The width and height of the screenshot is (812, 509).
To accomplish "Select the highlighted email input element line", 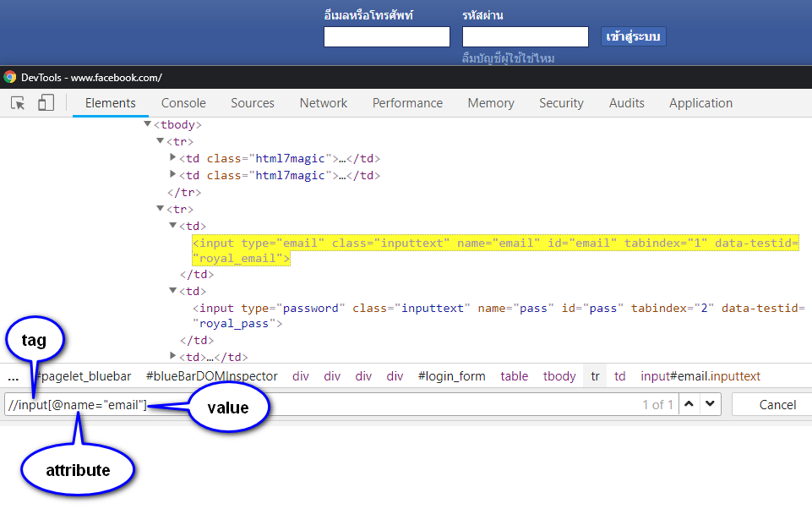I will point(495,250).
